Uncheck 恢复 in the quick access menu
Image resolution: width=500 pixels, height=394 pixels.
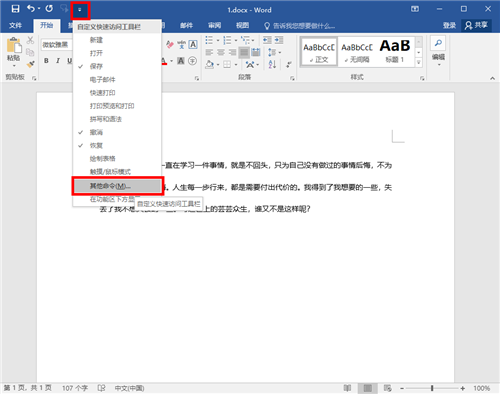pyautogui.click(x=117, y=146)
